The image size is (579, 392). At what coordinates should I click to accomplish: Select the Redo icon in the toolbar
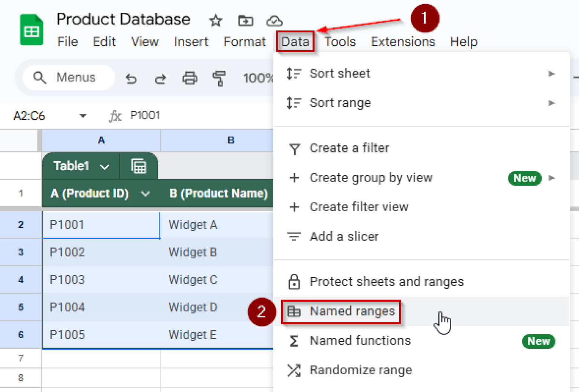click(x=160, y=78)
